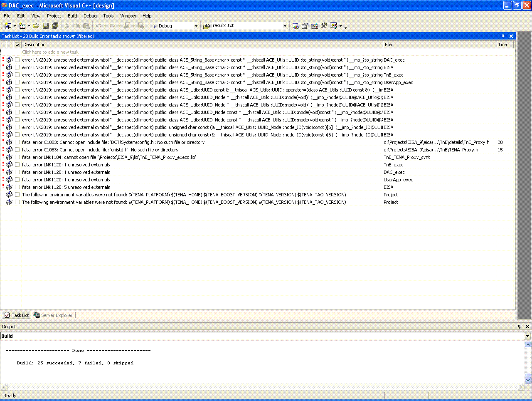
Task: Click the Find in Files binoculars icon
Action: click(x=207, y=26)
